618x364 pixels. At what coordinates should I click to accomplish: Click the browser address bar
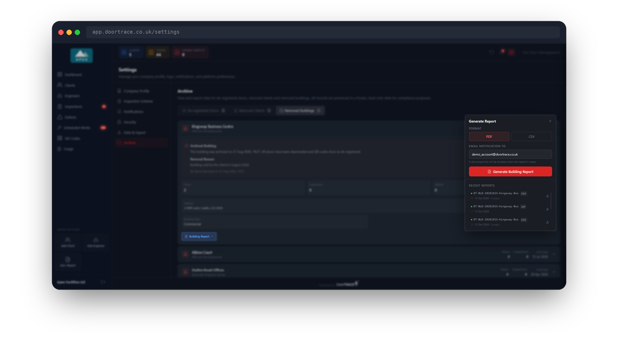click(323, 32)
